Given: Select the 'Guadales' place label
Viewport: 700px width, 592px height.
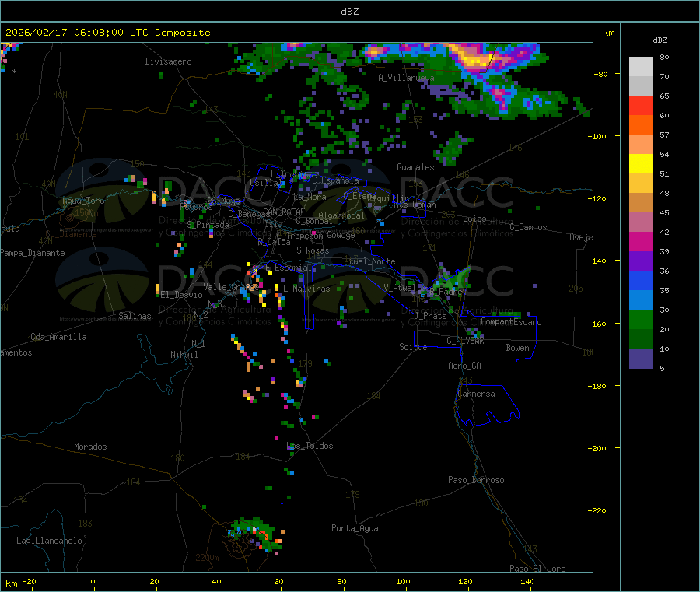Looking at the screenshot, I should [415, 167].
